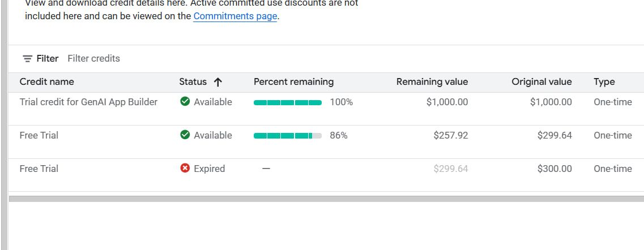Click the red Expired X icon
The image size is (644, 250).
[185, 169]
